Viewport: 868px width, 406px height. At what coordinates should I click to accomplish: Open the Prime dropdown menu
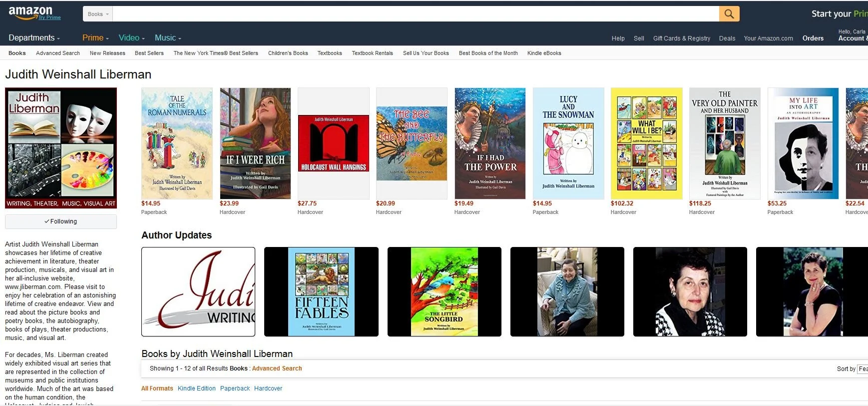tap(95, 38)
